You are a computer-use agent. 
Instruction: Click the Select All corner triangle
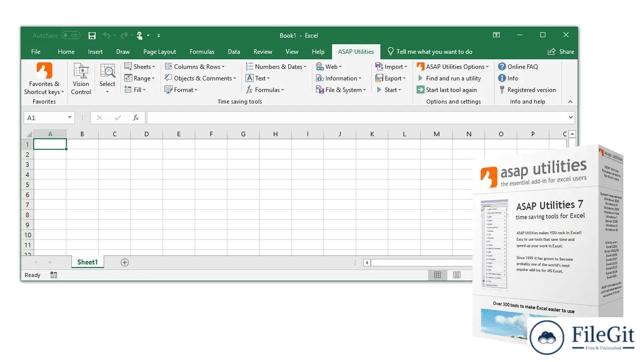[29, 134]
